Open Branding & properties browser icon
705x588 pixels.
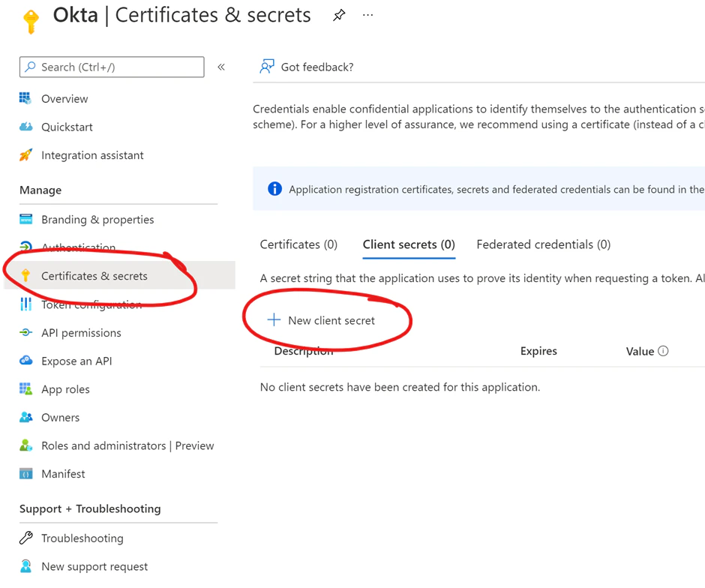click(25, 220)
